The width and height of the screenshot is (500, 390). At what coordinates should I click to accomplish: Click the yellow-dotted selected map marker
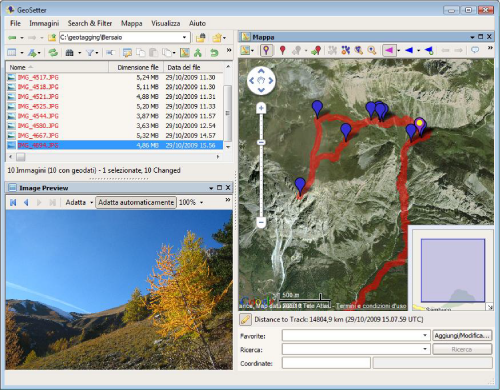420,125
